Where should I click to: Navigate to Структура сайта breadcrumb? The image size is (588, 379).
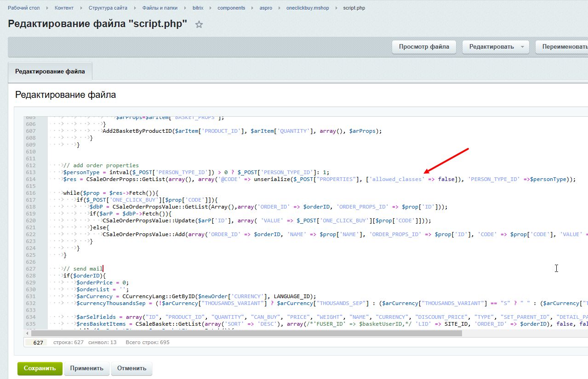108,8
